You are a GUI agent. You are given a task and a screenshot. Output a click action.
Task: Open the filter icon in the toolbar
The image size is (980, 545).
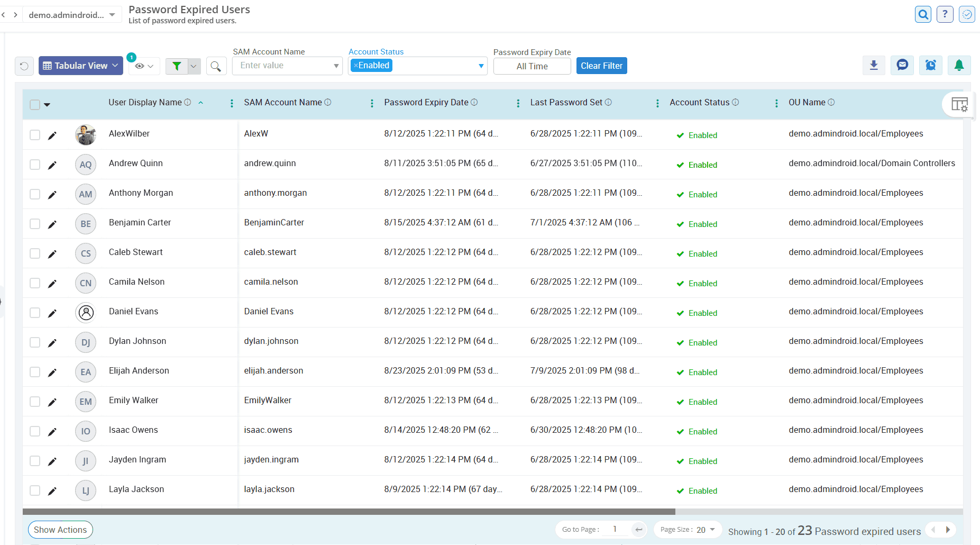[177, 66]
